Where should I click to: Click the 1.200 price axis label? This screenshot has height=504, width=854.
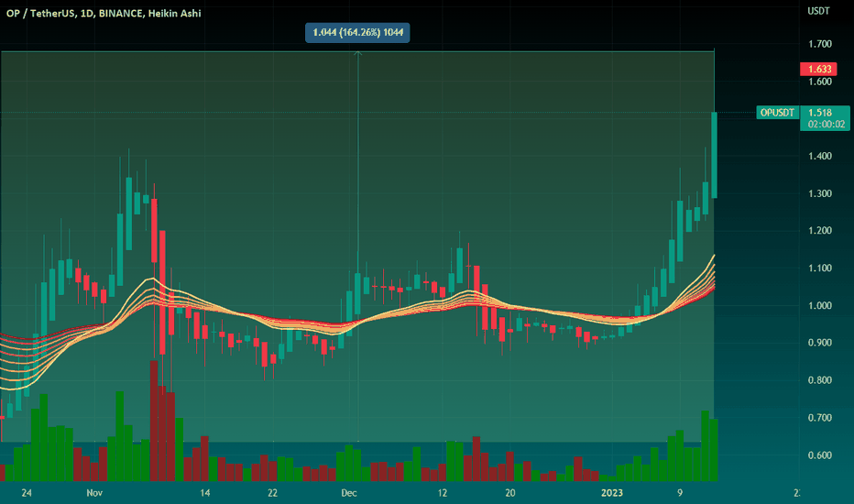click(x=820, y=231)
